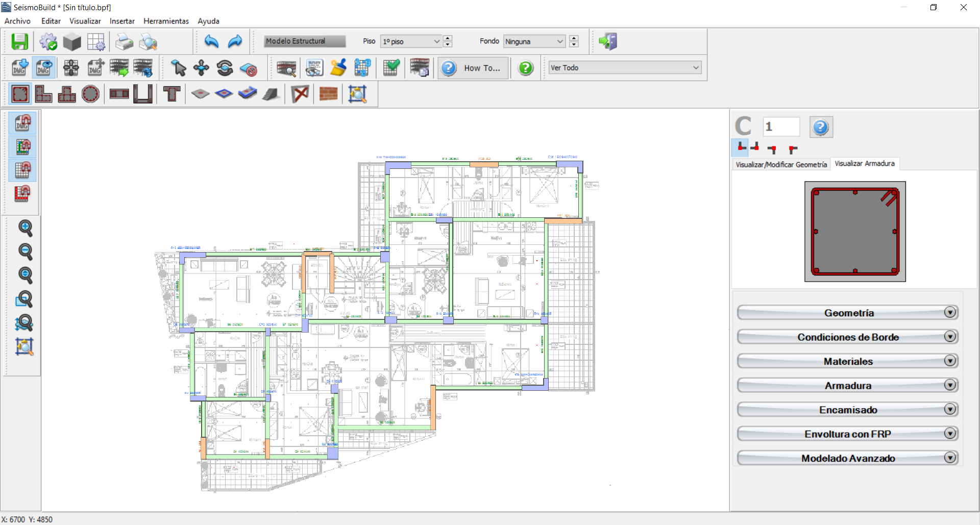Expand the Geometría section
Viewport: 980px width, 525px height.
848,313
